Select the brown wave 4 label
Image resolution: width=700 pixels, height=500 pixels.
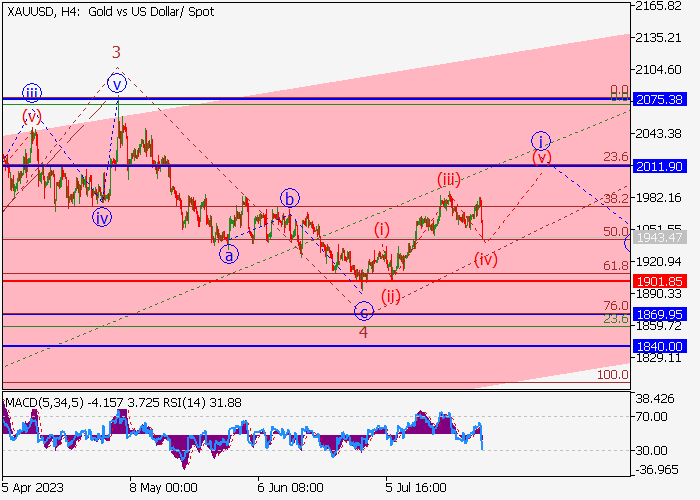click(x=363, y=332)
